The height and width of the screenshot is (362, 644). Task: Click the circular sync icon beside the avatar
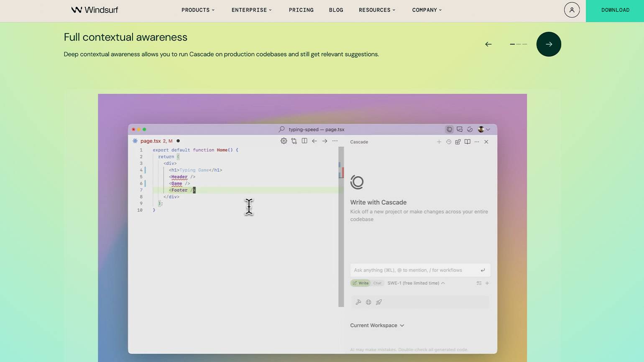[470, 130]
